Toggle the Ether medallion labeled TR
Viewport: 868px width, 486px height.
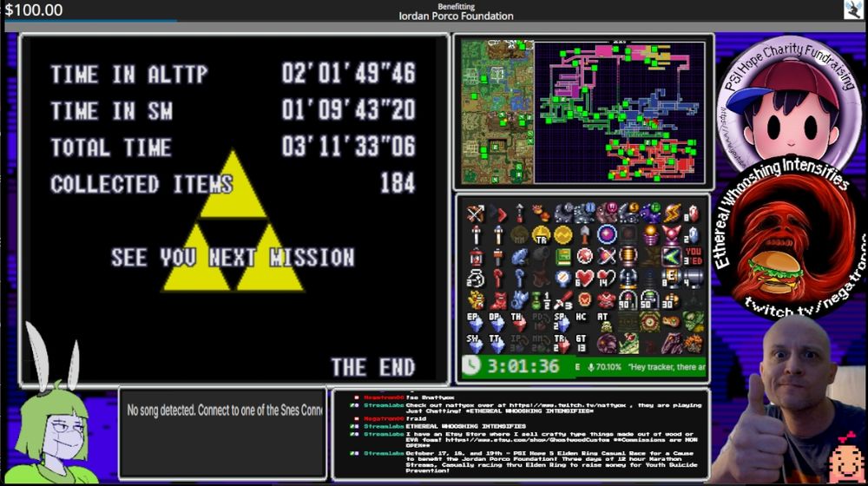tap(542, 234)
